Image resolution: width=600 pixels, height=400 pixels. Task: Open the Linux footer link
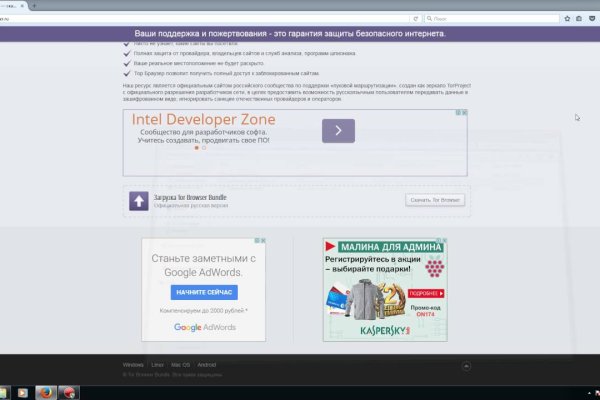pyautogui.click(x=157, y=365)
